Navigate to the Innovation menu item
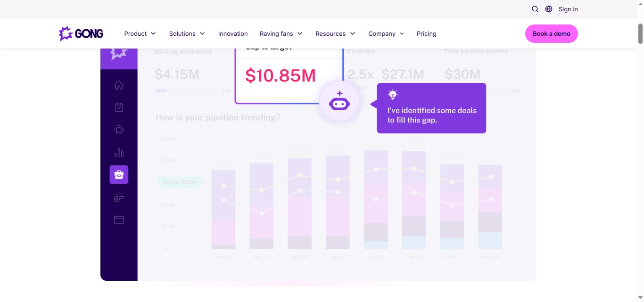Screen dimensions: 644x302 (233, 33)
